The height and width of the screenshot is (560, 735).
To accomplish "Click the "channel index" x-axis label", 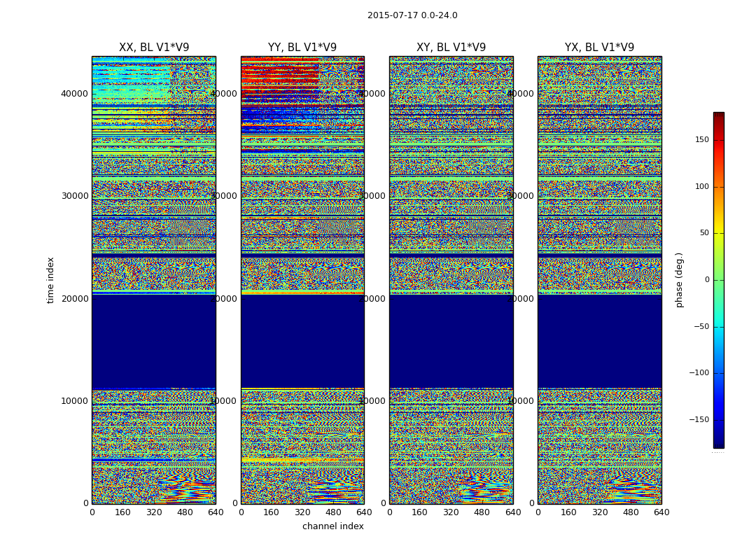I will 333,526.
